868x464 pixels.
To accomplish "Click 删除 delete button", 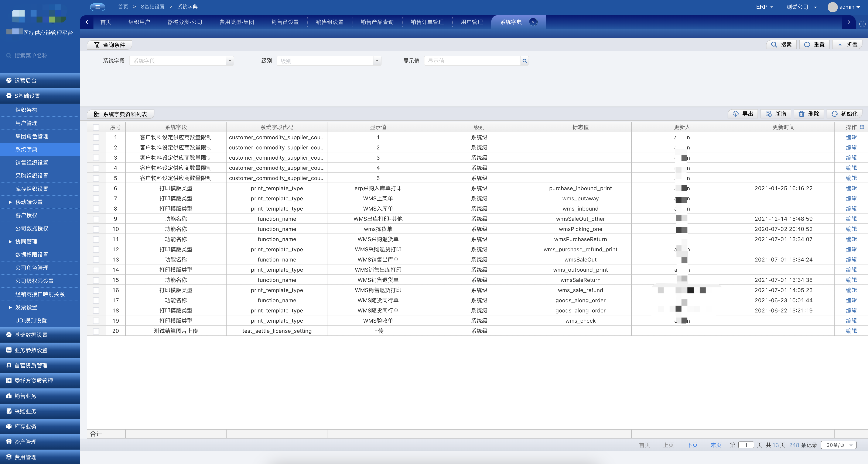I will [809, 114].
